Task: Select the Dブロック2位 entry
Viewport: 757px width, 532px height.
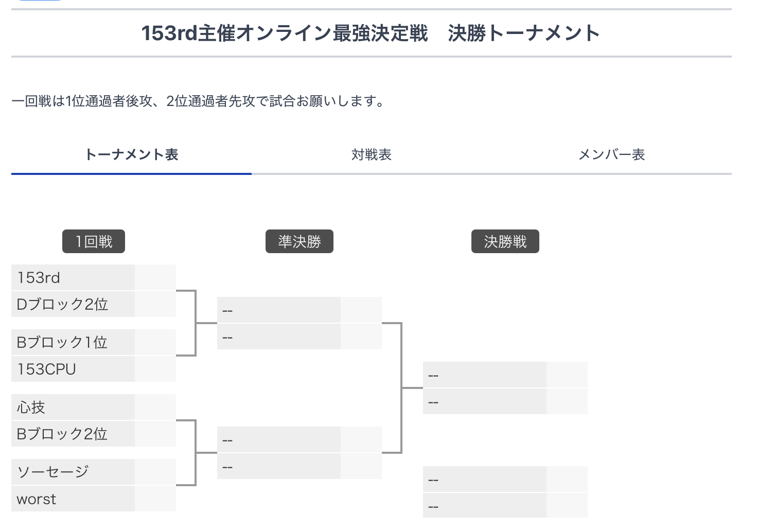Action: 73,304
